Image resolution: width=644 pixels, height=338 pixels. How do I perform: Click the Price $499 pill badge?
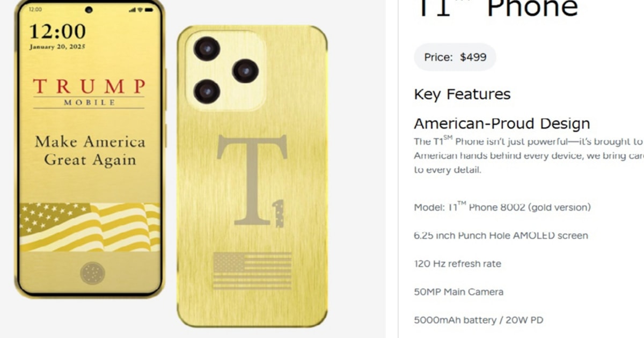[455, 57]
